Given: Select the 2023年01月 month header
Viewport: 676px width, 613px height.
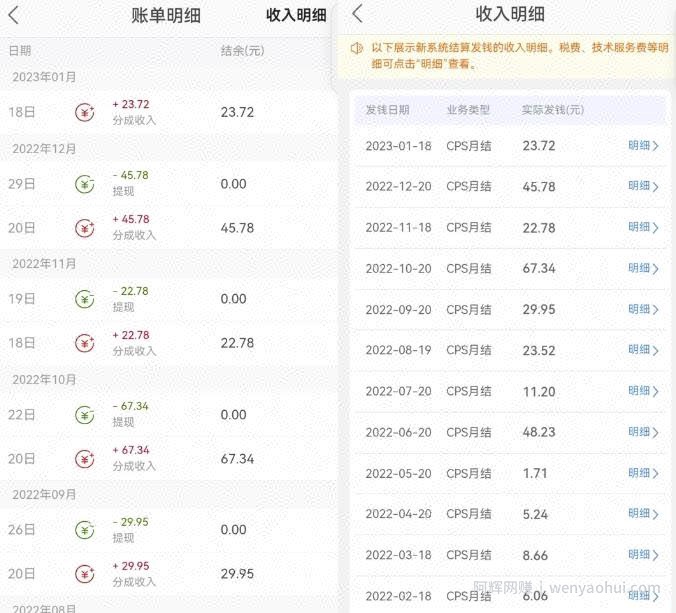Looking at the screenshot, I should click(44, 77).
